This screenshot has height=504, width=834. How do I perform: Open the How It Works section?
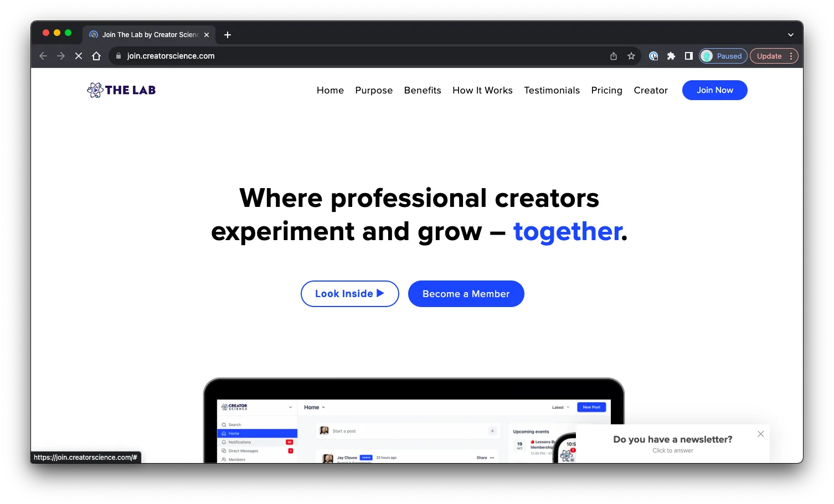point(482,90)
